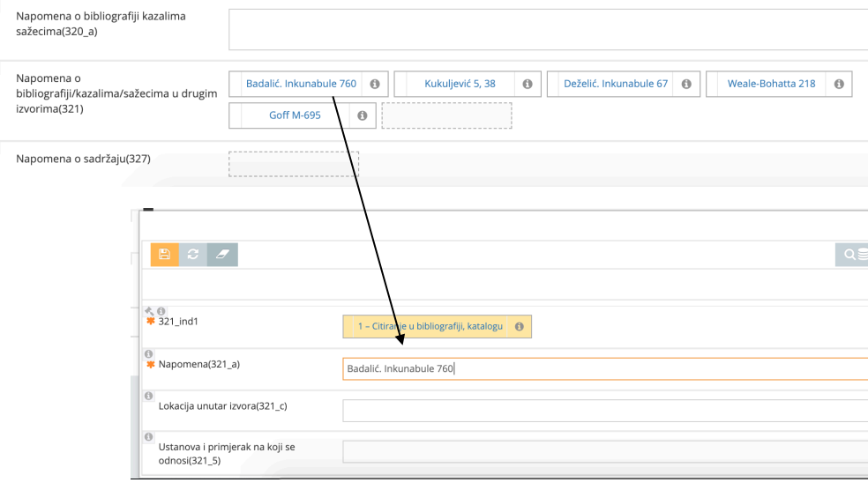This screenshot has height=490, width=868.
Task: Open the search icon in the popup toolbar
Action: point(849,255)
